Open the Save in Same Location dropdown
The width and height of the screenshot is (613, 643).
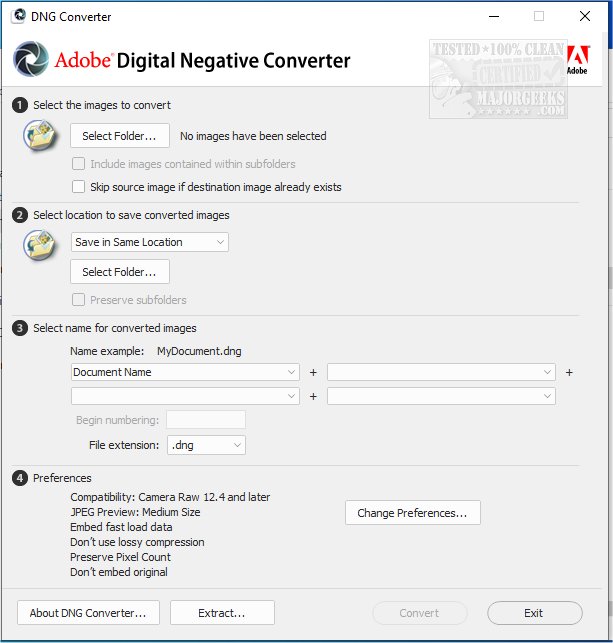coord(150,242)
